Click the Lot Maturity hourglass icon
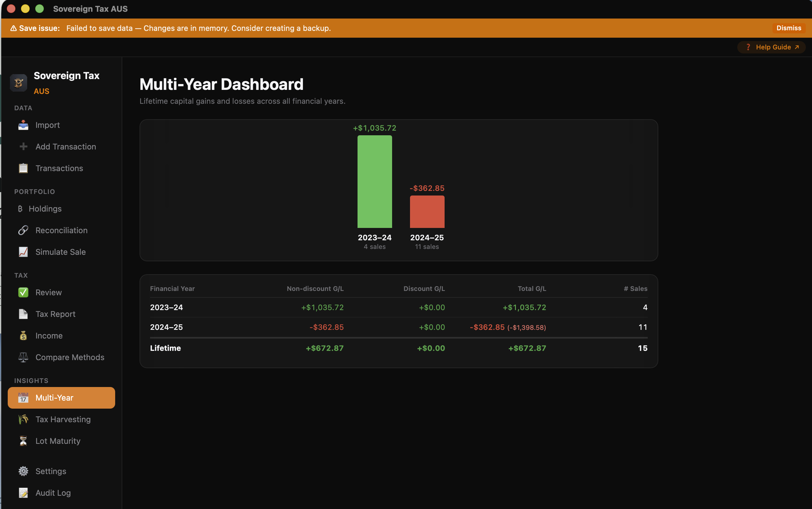Screen dimensions: 812x509 click(23, 441)
